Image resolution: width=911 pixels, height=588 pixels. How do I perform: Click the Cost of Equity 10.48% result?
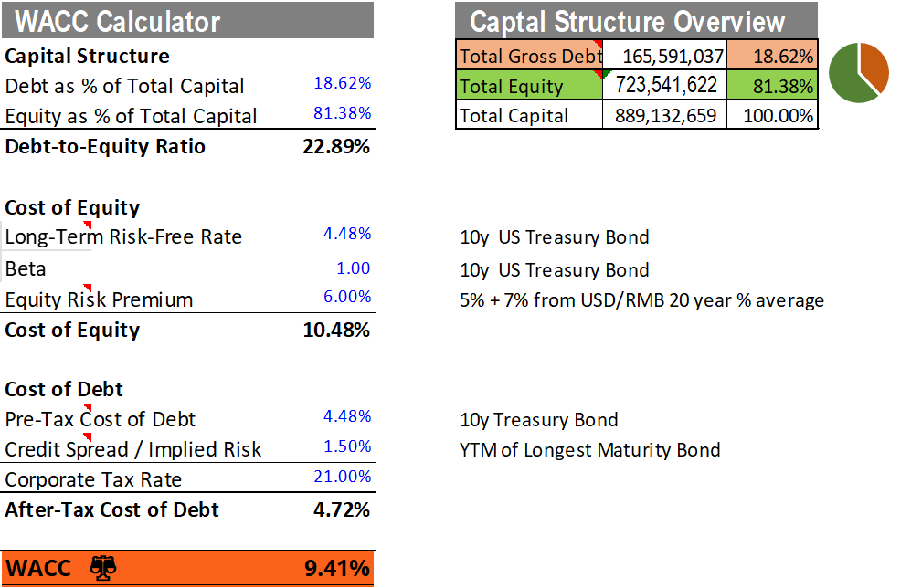[x=336, y=330]
